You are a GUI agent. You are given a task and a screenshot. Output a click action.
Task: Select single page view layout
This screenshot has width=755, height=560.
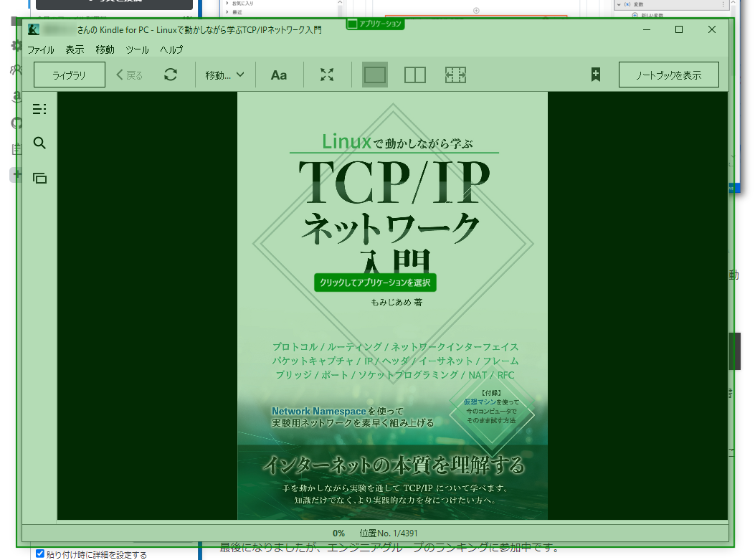pos(374,75)
